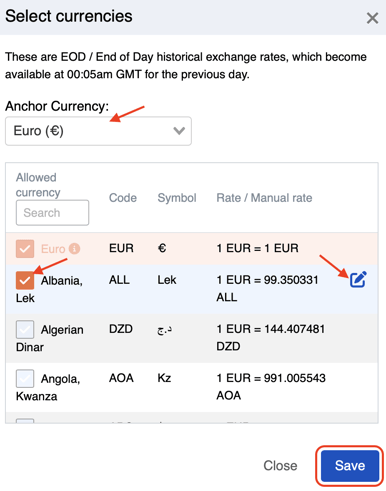Enable the Algerian Dinar checkbox
Screen dimensions: 386x491
click(x=25, y=329)
